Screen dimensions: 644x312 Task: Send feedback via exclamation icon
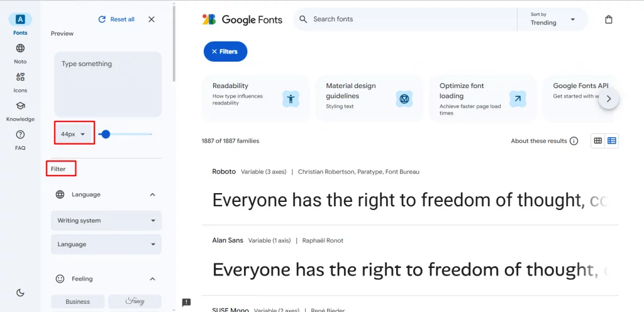pos(186,303)
